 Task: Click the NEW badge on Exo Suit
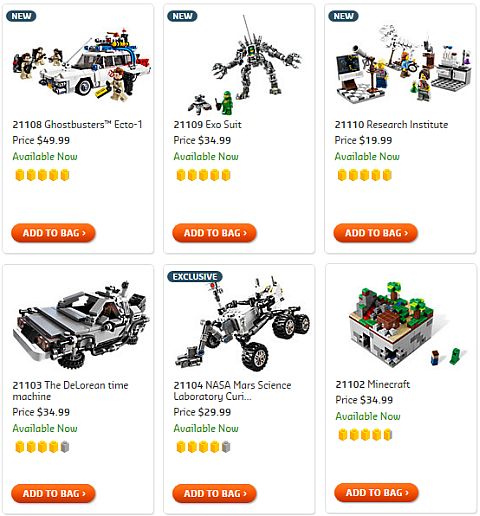pos(182,16)
